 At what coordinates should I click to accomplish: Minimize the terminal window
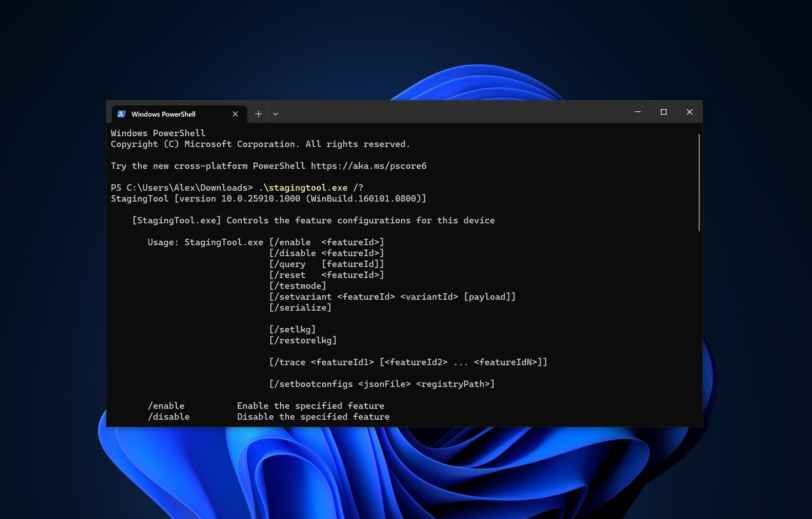coord(638,112)
